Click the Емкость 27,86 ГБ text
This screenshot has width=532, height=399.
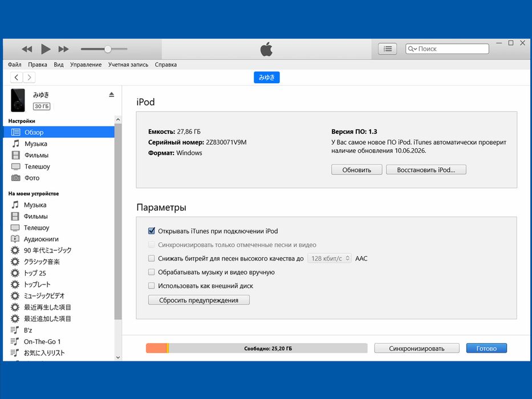coord(174,132)
